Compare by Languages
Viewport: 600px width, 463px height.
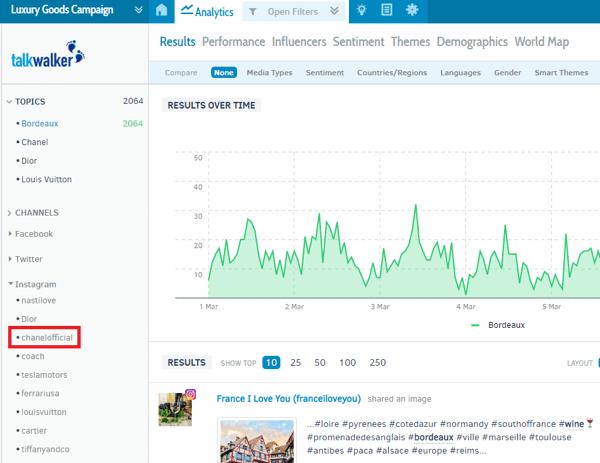click(x=460, y=73)
